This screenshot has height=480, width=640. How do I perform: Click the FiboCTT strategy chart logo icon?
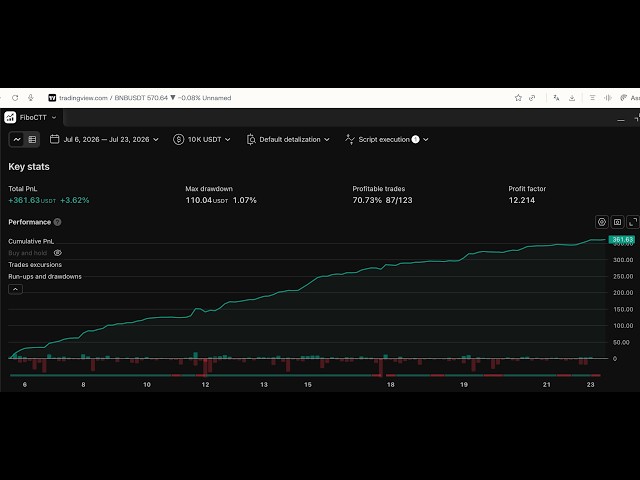click(10, 118)
